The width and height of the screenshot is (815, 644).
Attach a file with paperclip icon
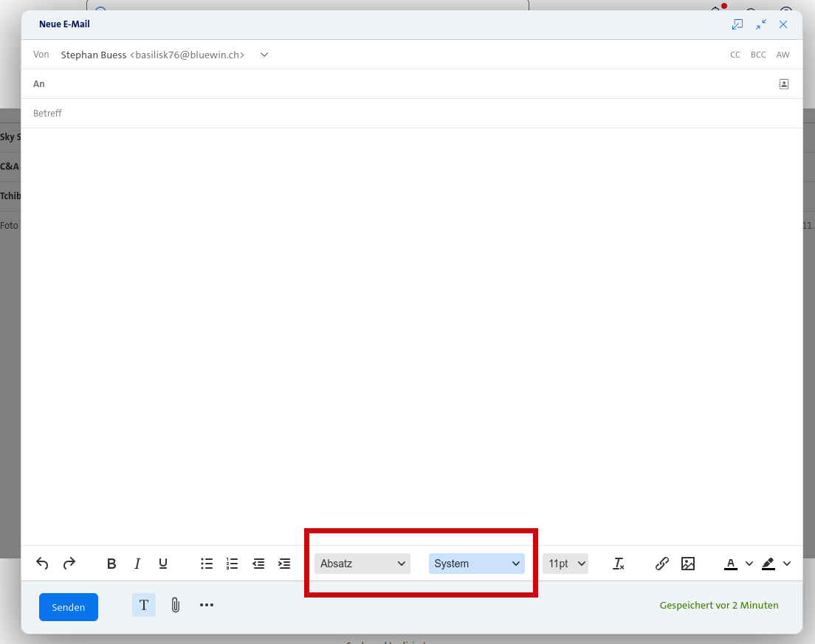175,606
